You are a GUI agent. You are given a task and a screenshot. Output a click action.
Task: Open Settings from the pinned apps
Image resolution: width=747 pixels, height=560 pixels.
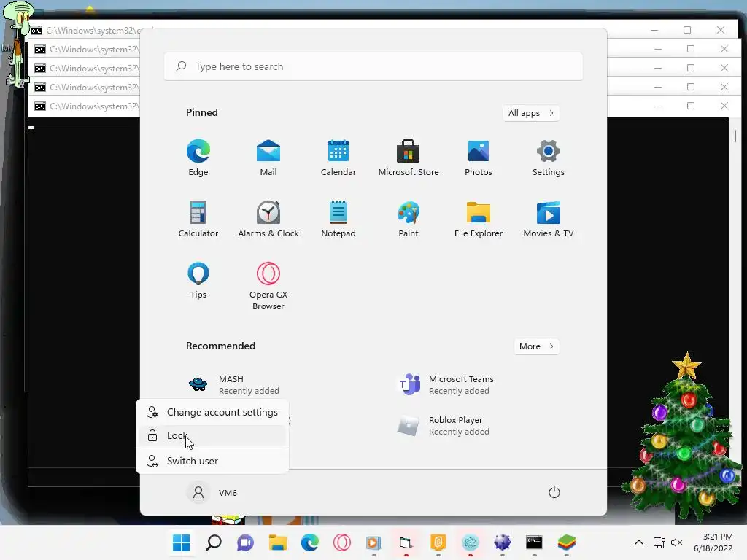click(549, 157)
